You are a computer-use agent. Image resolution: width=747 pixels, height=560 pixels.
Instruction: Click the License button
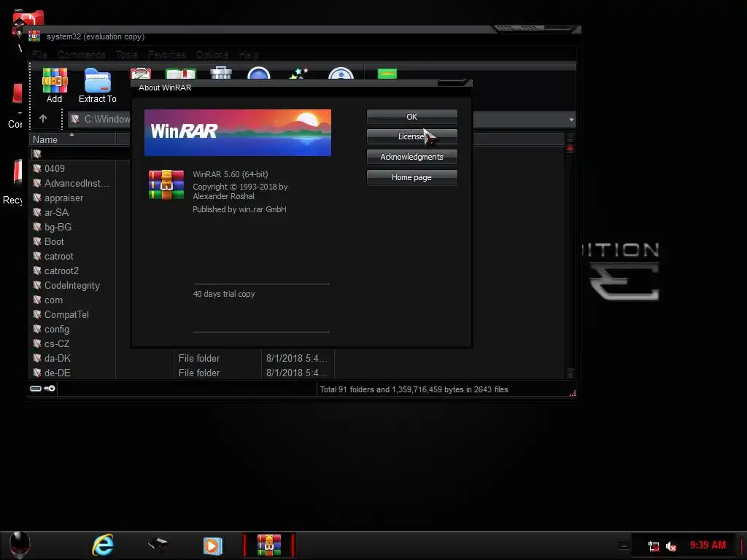[x=411, y=136]
